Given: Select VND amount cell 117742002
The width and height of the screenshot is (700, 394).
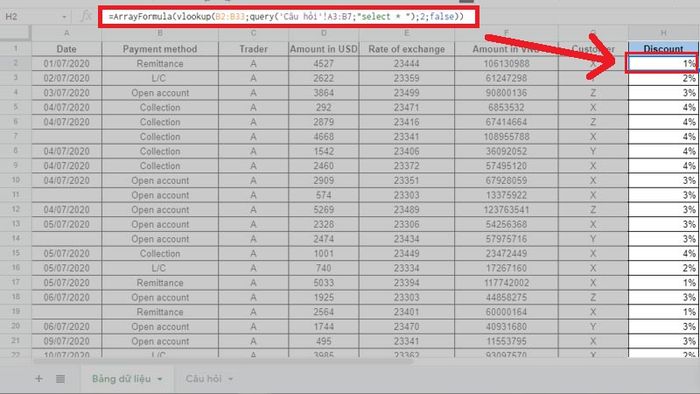Looking at the screenshot, I should 506,283.
